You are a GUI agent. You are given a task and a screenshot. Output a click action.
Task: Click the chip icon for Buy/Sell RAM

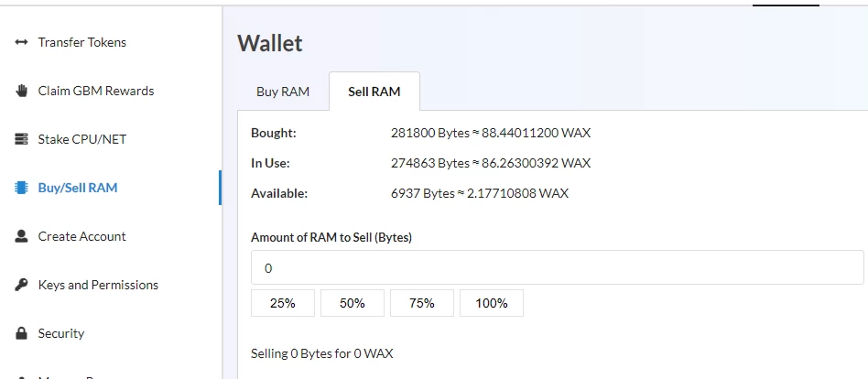pyautogui.click(x=21, y=188)
